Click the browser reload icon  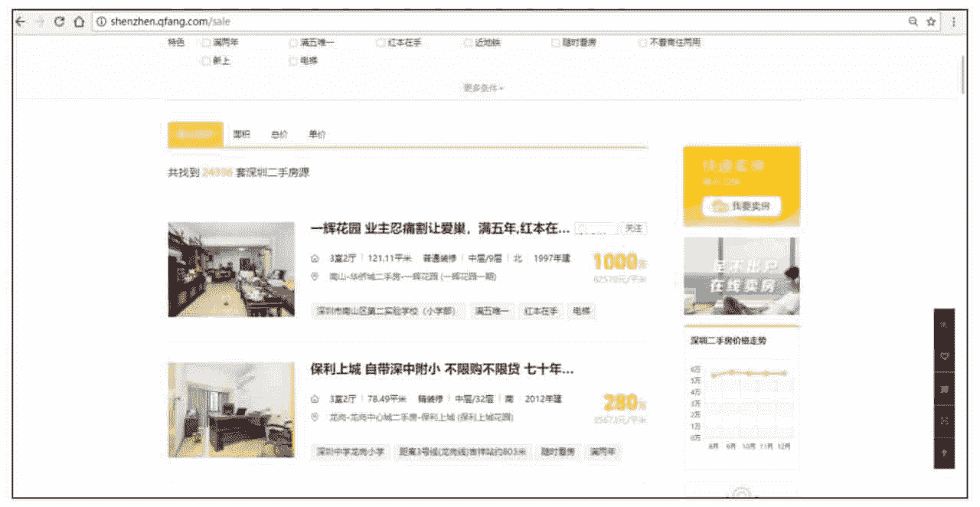pos(59,22)
